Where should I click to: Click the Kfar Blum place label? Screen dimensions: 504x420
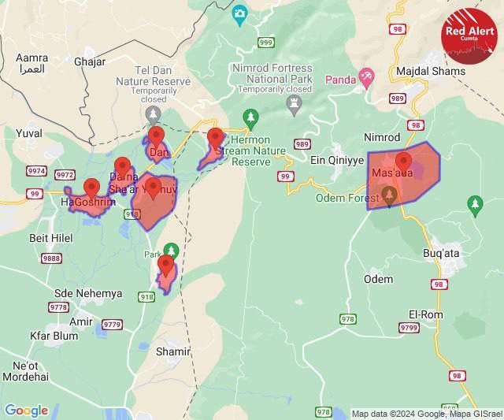click(x=54, y=336)
